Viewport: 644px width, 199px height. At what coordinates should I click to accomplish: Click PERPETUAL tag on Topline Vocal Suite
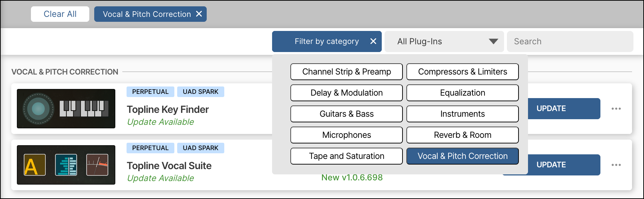[150, 148]
